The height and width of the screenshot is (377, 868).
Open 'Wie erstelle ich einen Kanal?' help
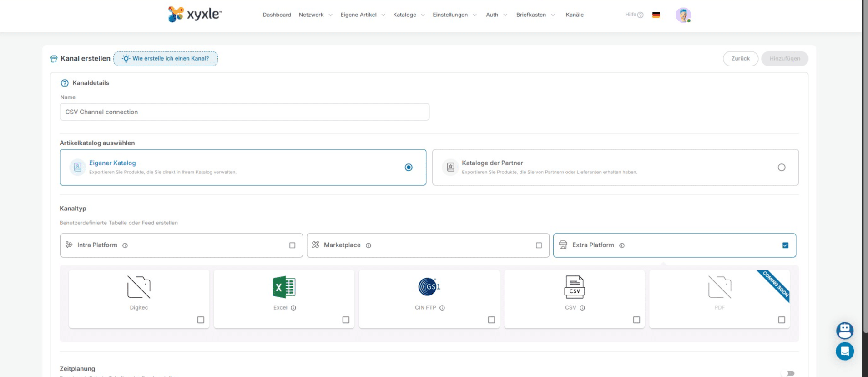click(166, 59)
